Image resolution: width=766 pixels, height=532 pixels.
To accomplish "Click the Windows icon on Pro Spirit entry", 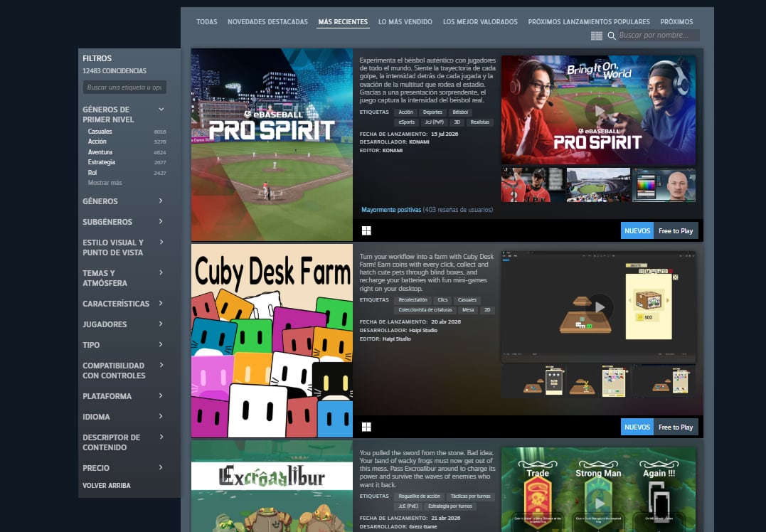I will [367, 230].
